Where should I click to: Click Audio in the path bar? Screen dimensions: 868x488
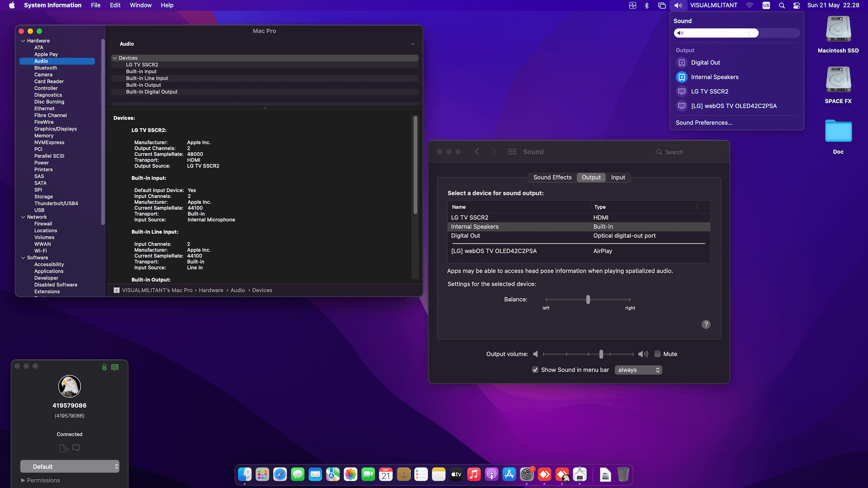[x=238, y=290]
